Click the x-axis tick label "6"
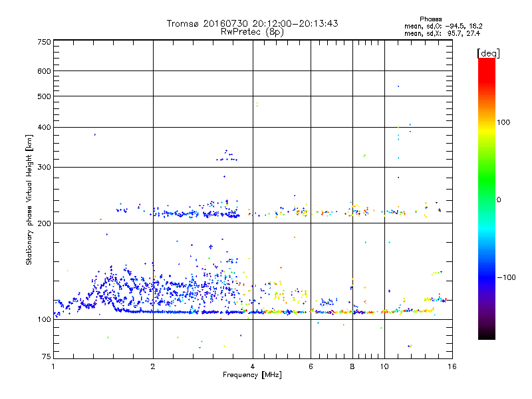Image resolution: width=532 pixels, height=399 pixels. [311, 366]
